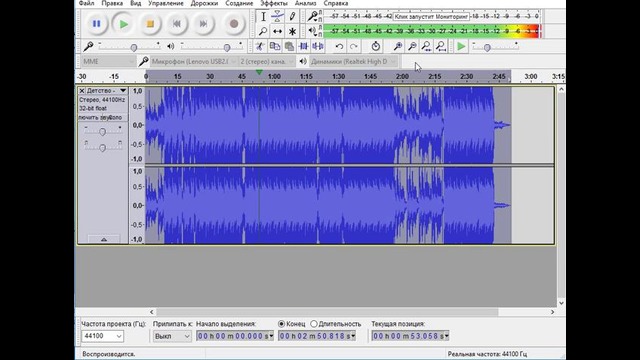640x360 pixels.
Task: Open the Частота проекта 44100 dropdown
Action: [102, 336]
